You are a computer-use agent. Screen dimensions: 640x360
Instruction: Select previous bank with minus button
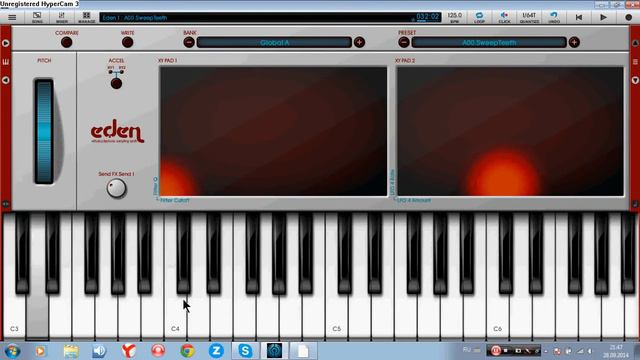[189, 42]
